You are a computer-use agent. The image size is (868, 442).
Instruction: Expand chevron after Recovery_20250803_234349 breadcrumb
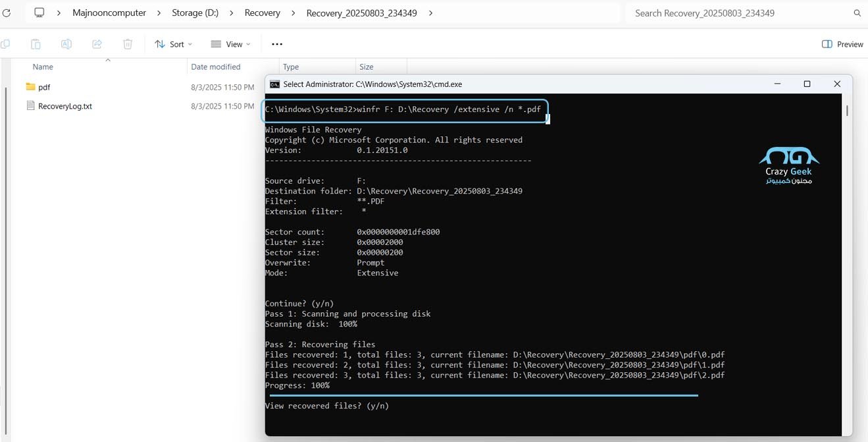[430, 13]
